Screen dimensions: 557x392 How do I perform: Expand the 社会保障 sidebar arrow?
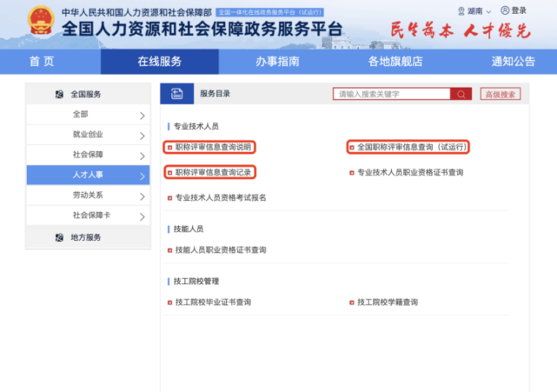click(x=143, y=155)
